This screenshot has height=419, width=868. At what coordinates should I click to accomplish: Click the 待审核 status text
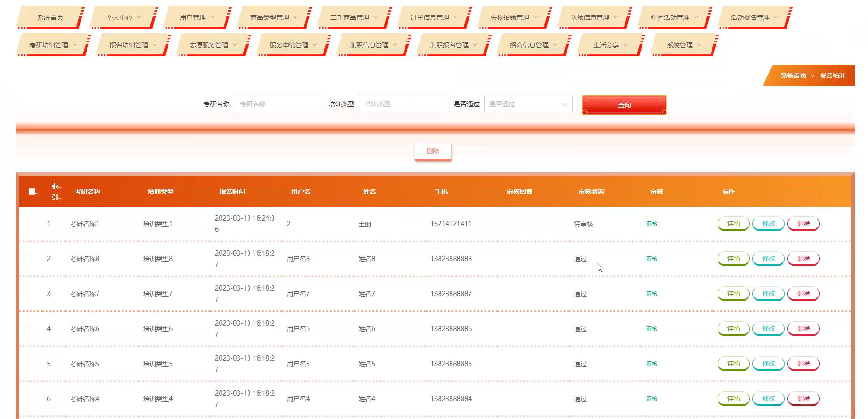[x=584, y=224]
